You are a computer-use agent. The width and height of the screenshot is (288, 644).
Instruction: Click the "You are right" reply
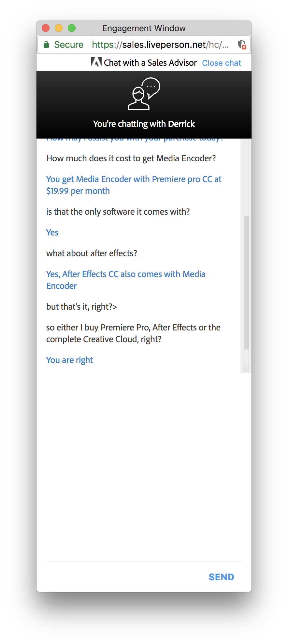(x=69, y=360)
